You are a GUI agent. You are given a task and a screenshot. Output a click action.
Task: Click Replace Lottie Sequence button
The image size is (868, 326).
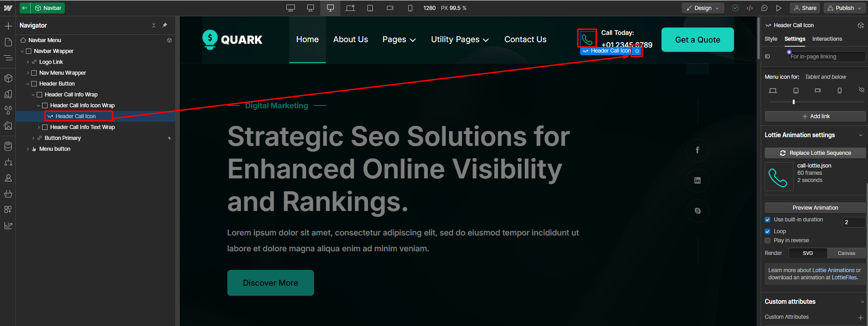click(815, 153)
